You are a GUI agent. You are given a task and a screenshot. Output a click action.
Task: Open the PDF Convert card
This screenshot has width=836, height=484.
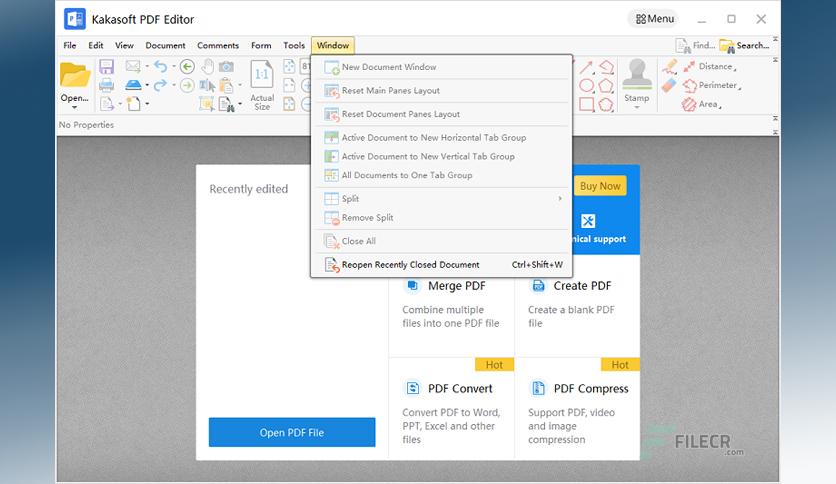click(452, 409)
